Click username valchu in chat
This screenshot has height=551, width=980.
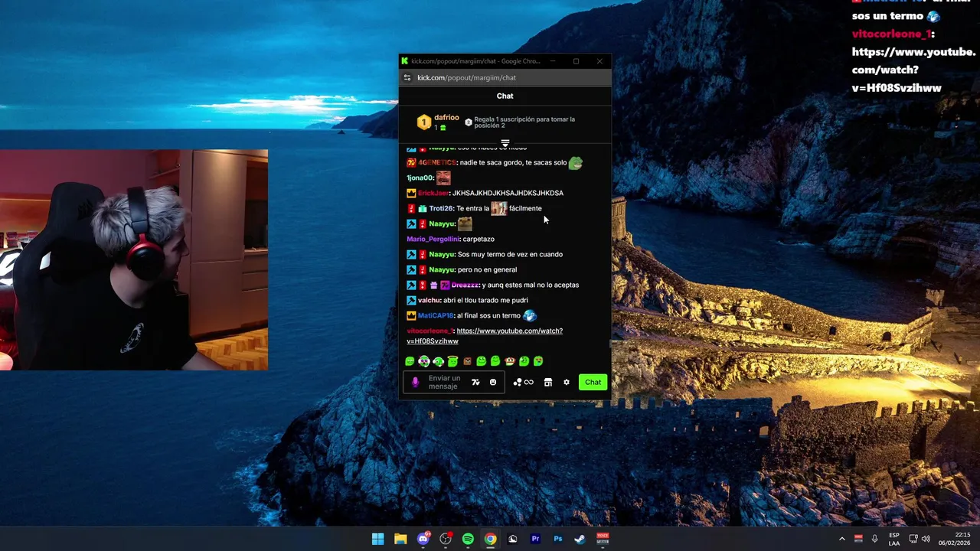point(429,300)
